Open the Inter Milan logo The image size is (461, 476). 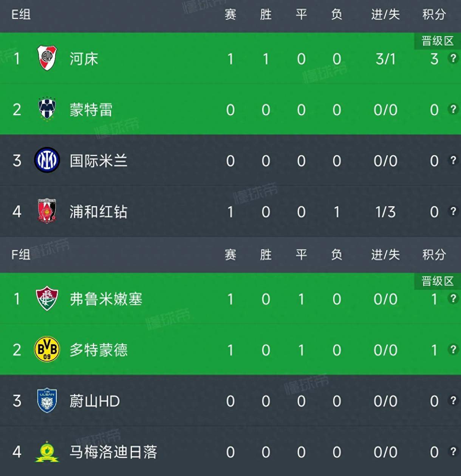pos(47,160)
